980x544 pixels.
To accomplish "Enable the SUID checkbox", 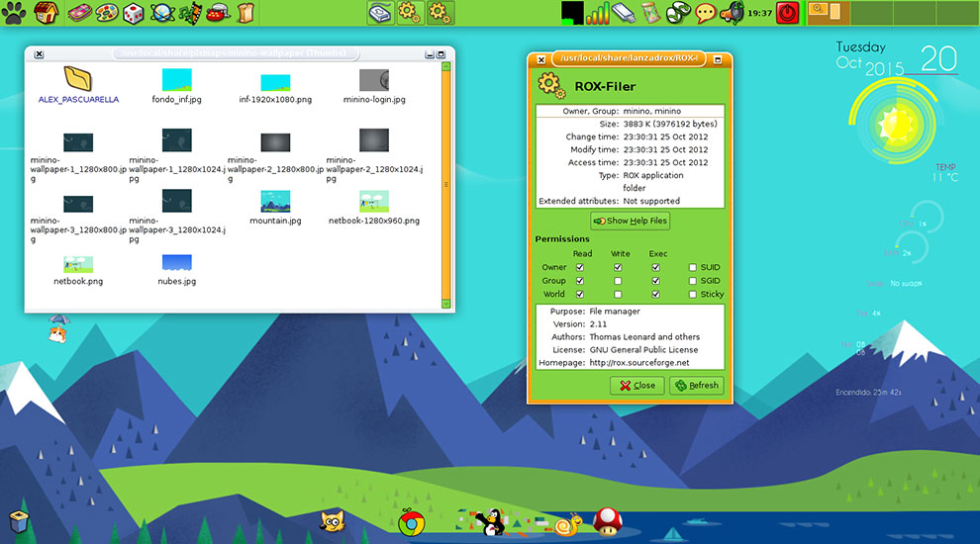I will (693, 267).
